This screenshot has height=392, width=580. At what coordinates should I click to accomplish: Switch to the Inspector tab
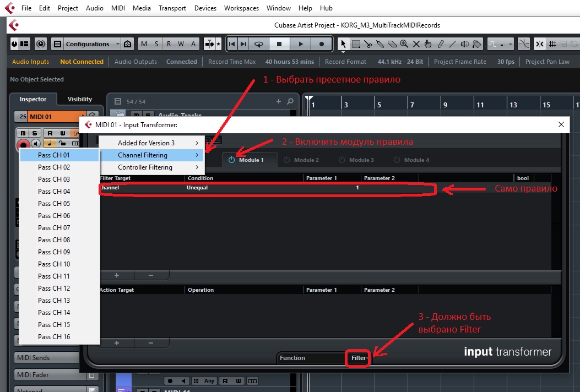[33, 99]
